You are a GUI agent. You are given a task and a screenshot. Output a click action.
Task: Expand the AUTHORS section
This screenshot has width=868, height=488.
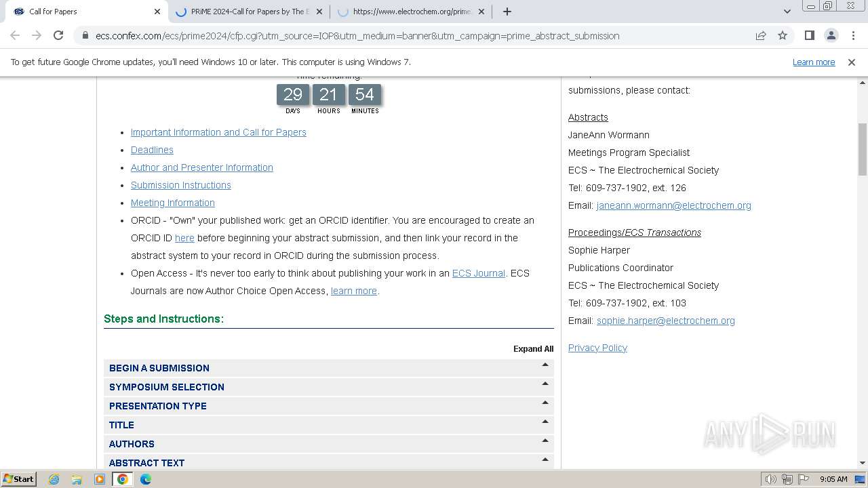(x=329, y=444)
